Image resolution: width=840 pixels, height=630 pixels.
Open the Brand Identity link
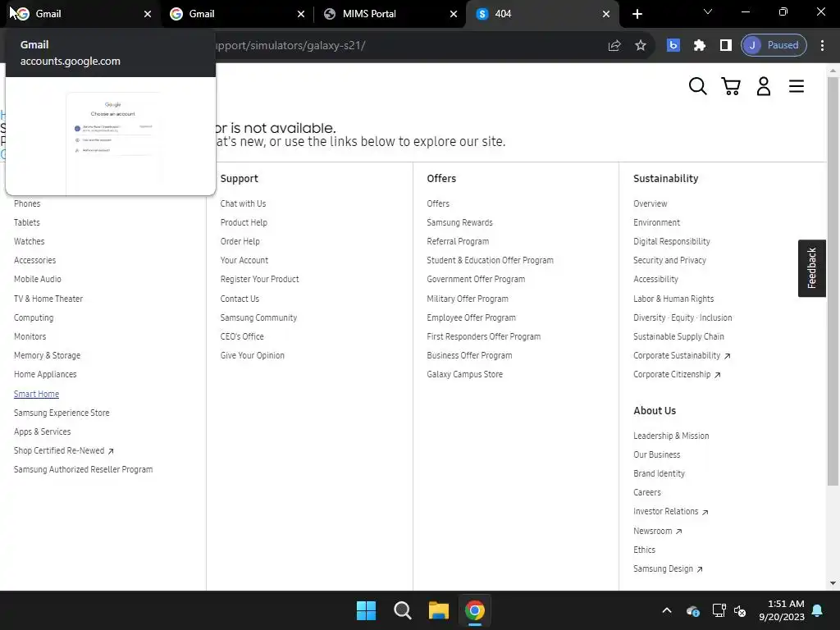[659, 473]
